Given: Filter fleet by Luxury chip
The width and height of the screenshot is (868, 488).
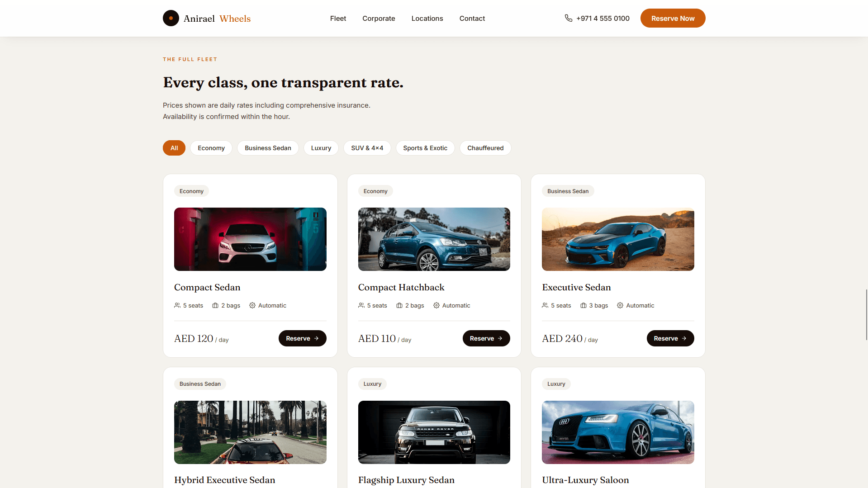Looking at the screenshot, I should 321,148.
